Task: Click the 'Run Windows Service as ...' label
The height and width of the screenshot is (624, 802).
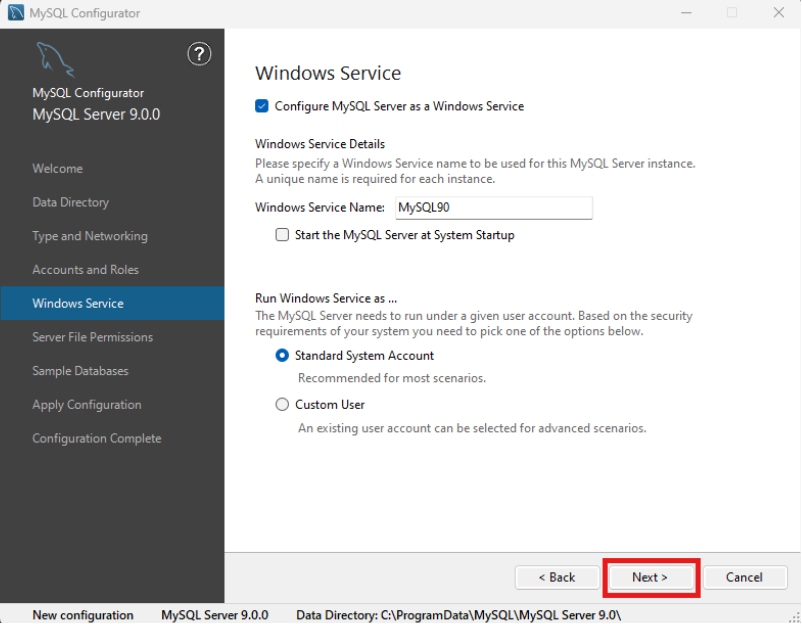Action: [x=326, y=298]
